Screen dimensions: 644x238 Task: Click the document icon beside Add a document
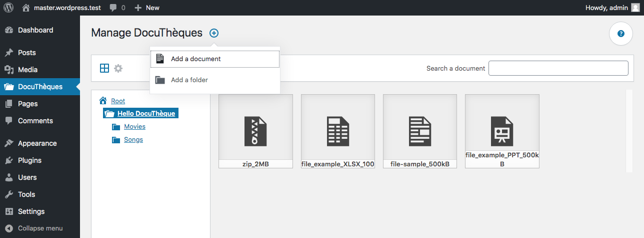[x=160, y=59]
